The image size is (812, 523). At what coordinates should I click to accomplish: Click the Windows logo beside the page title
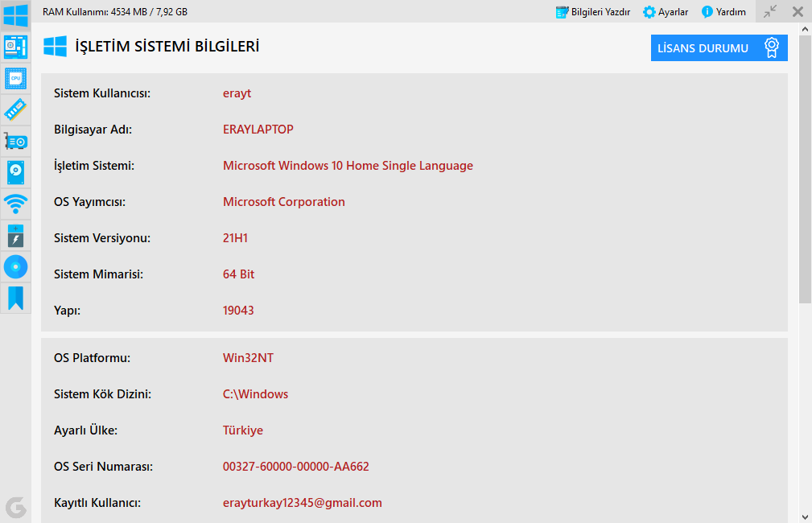[x=56, y=46]
